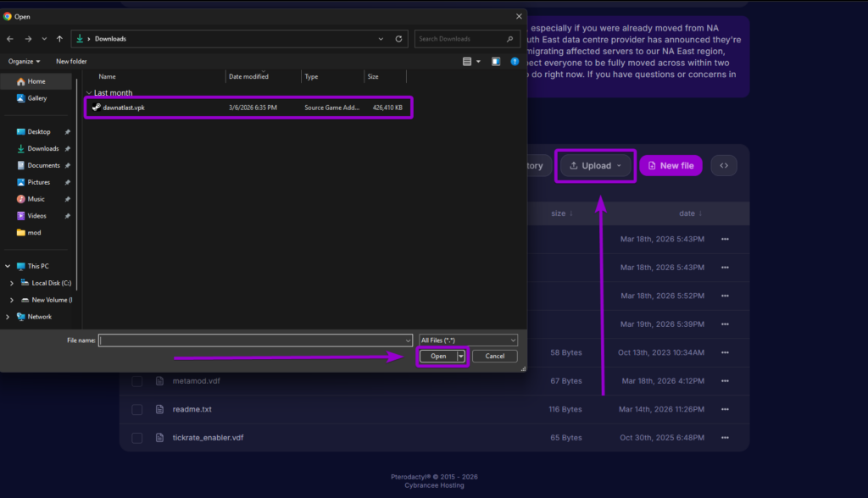Image resolution: width=868 pixels, height=498 pixels.
Task: Switch view with the details view icon
Action: [x=467, y=60]
